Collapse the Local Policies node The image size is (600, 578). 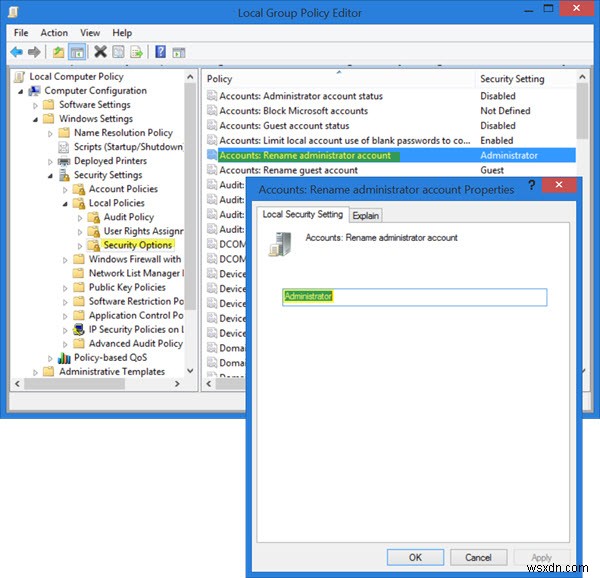(65, 204)
